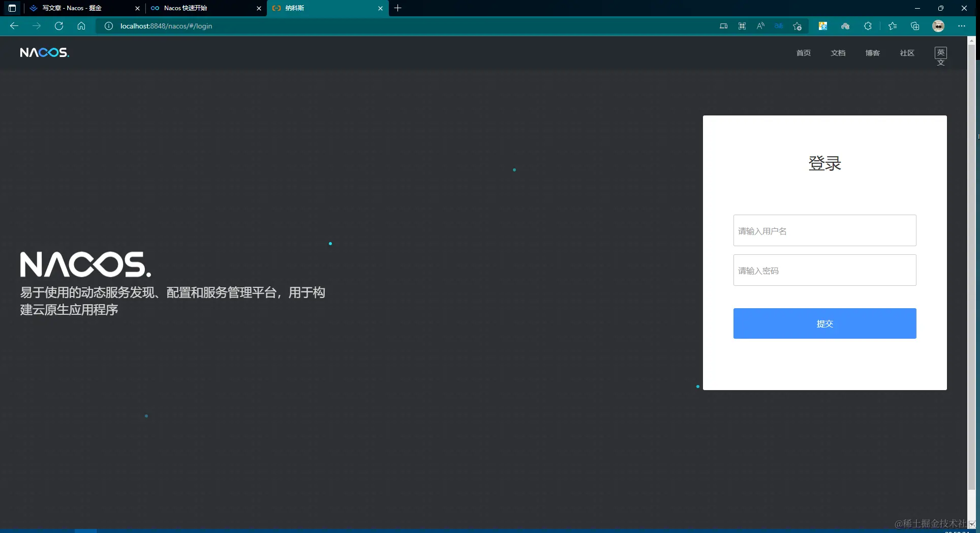Click the cloud extension icon
This screenshot has height=533, width=980.
coord(845,26)
